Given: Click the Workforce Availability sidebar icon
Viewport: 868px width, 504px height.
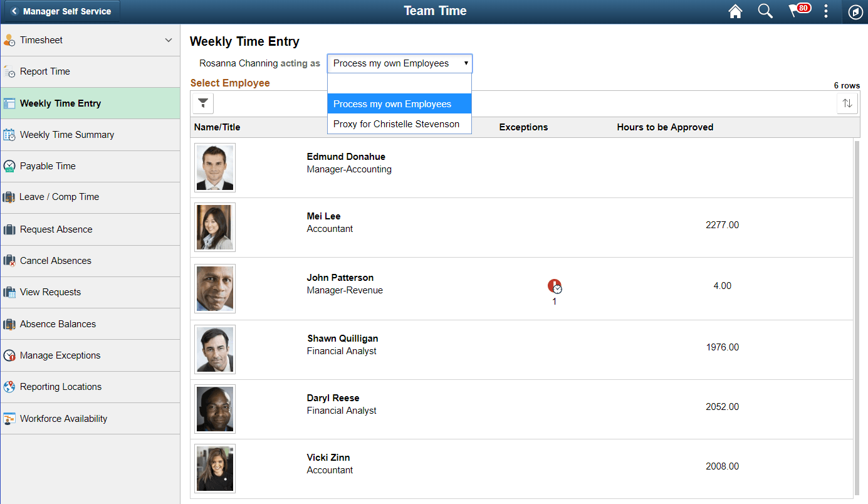Looking at the screenshot, I should click(x=9, y=418).
